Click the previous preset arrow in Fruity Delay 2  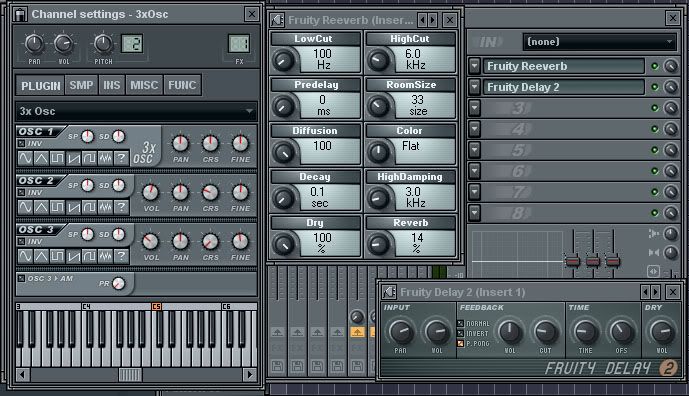pyautogui.click(x=645, y=292)
